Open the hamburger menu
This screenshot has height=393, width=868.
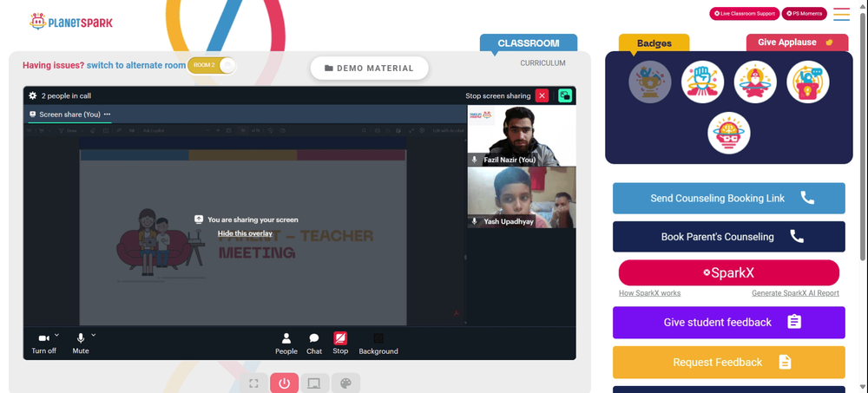pos(841,14)
